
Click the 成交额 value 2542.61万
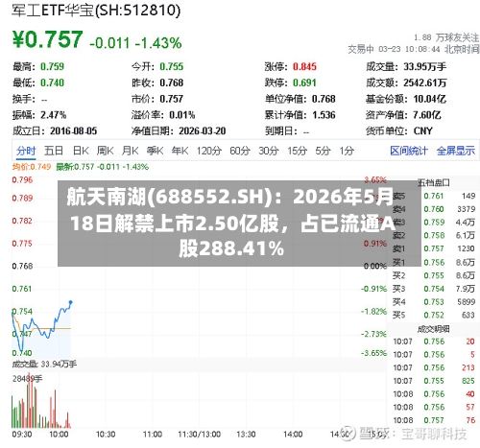[424, 83]
